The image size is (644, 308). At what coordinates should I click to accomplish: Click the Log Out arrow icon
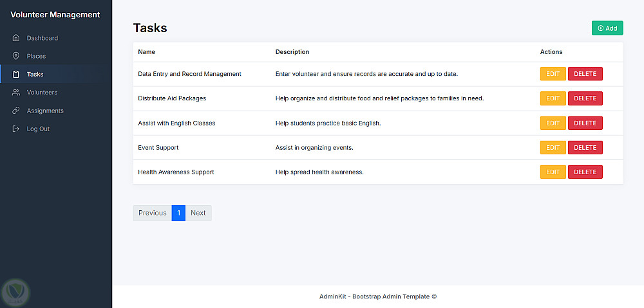click(16, 129)
